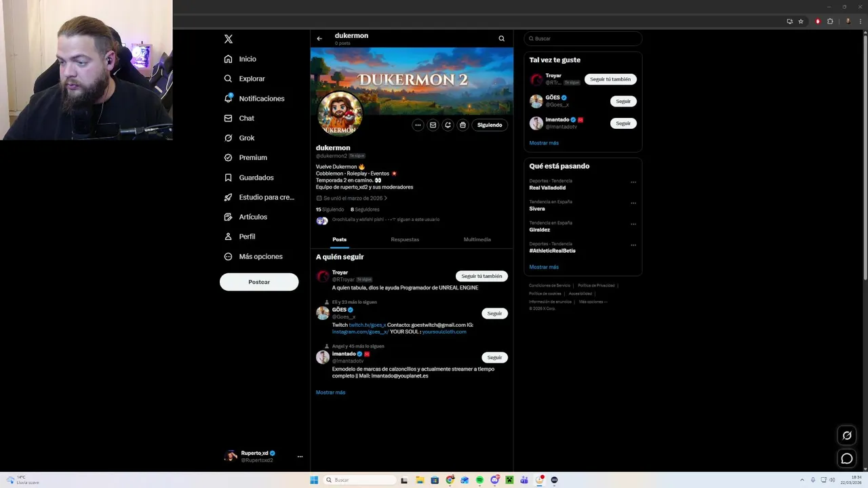Open the Premium page
The width and height of the screenshot is (868, 488).
245,157
